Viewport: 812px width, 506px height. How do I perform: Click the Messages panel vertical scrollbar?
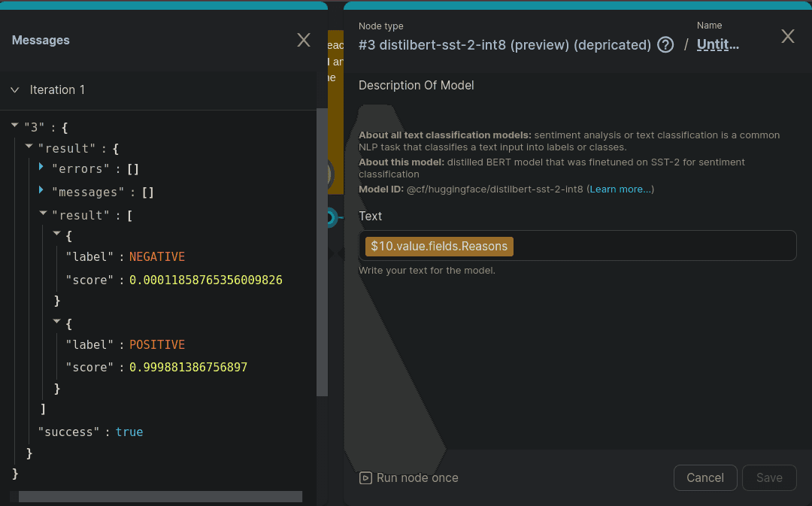[322, 252]
